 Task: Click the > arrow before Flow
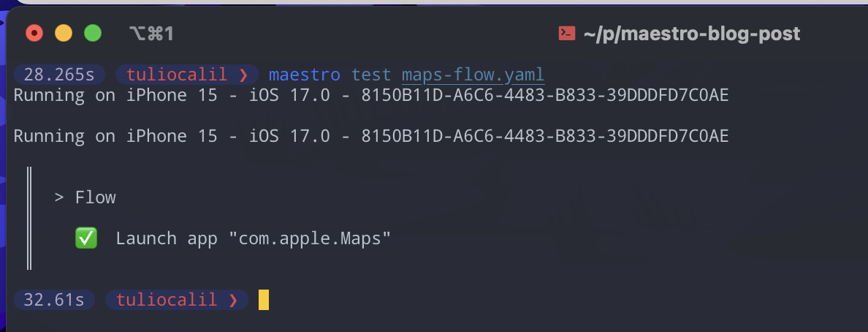point(59,198)
